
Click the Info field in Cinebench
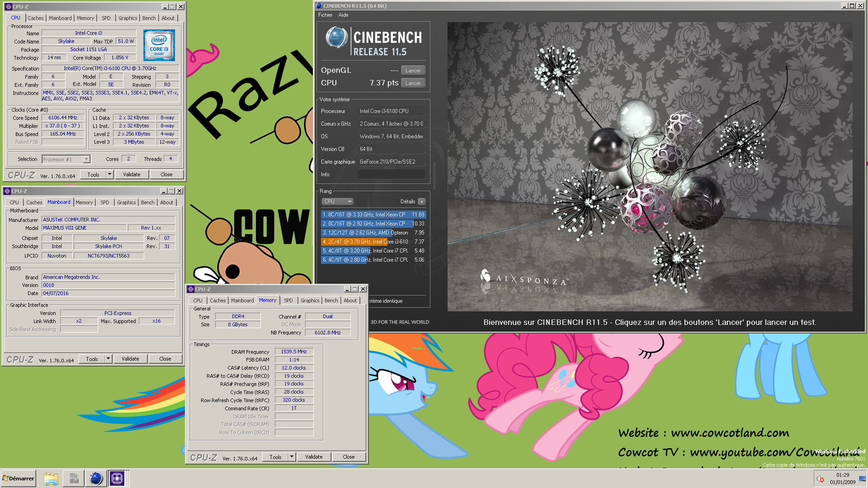pos(391,174)
